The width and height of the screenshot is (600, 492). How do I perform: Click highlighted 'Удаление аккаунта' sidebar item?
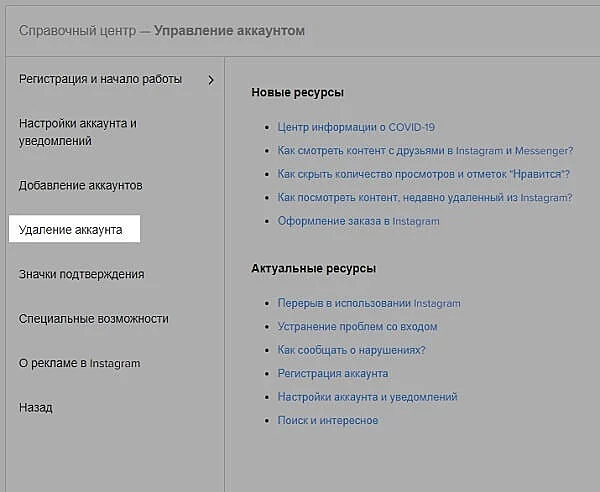pyautogui.click(x=71, y=230)
